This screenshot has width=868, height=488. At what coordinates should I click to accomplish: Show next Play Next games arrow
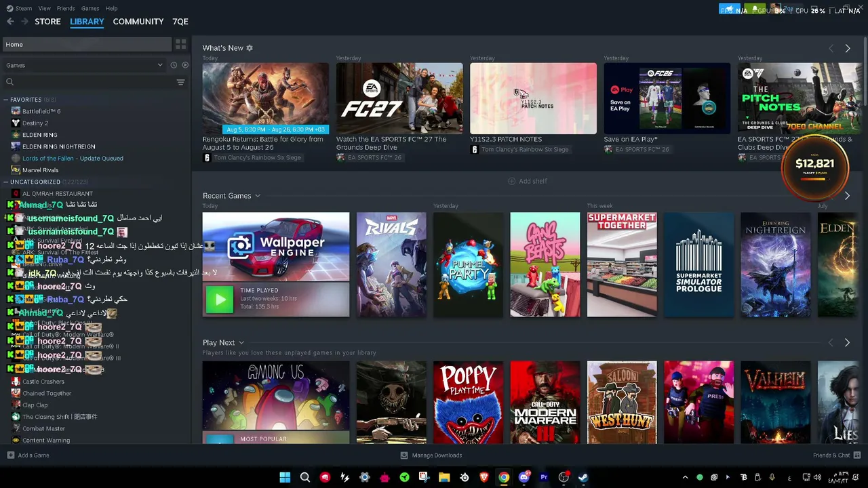[847, 343]
